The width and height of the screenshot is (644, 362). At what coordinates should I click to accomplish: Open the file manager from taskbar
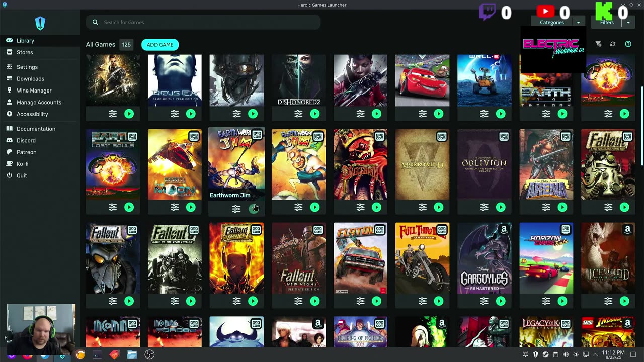pos(132,355)
